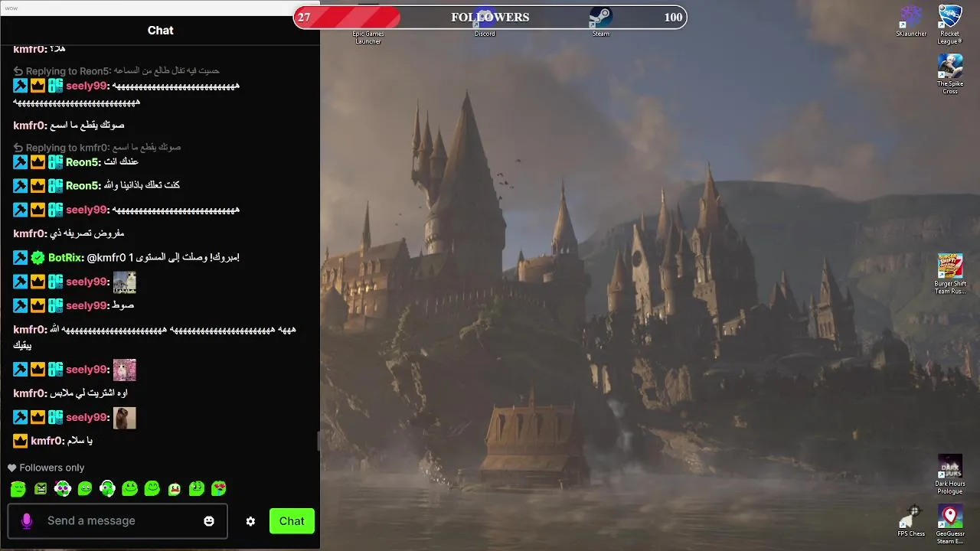Open Rocket League desktop shortcut

coord(950,24)
